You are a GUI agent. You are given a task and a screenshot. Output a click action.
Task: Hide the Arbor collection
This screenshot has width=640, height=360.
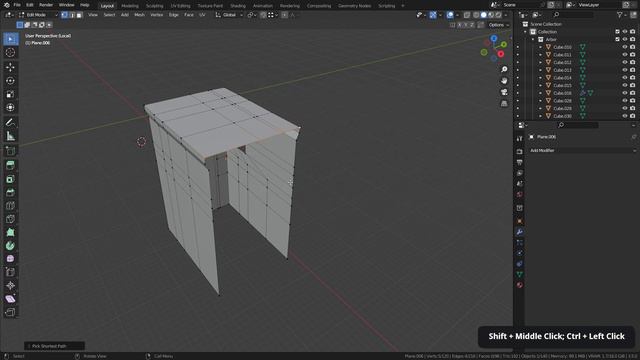tap(624, 39)
